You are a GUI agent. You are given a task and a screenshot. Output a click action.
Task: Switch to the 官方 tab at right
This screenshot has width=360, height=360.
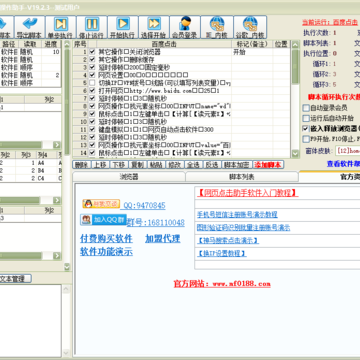(329, 177)
